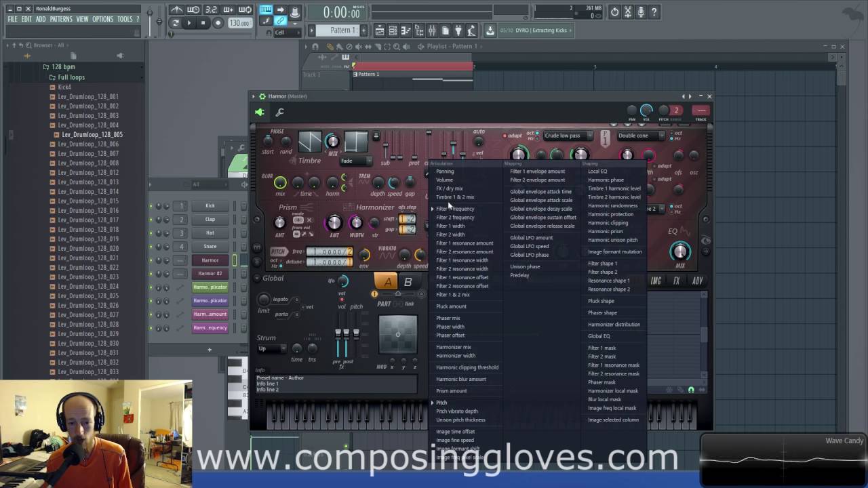
Task: Click the save download-arrow icon near news panel
Action: [x=490, y=30]
